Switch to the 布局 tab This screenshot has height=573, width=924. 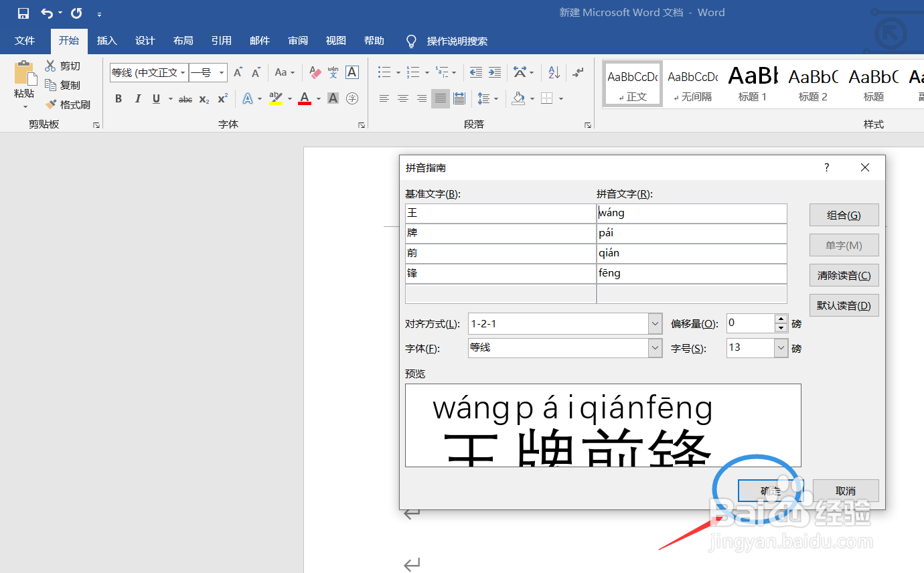183,41
